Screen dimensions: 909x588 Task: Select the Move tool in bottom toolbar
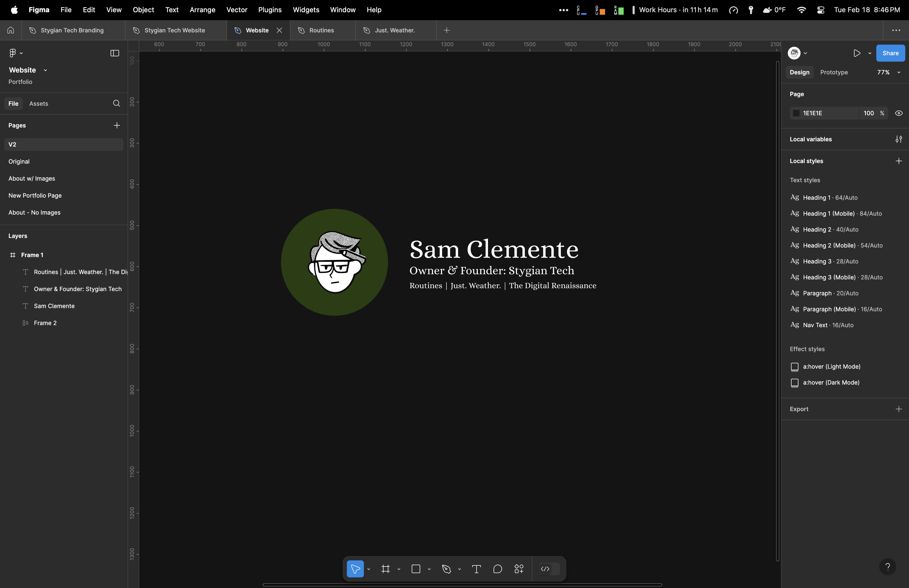(355, 569)
